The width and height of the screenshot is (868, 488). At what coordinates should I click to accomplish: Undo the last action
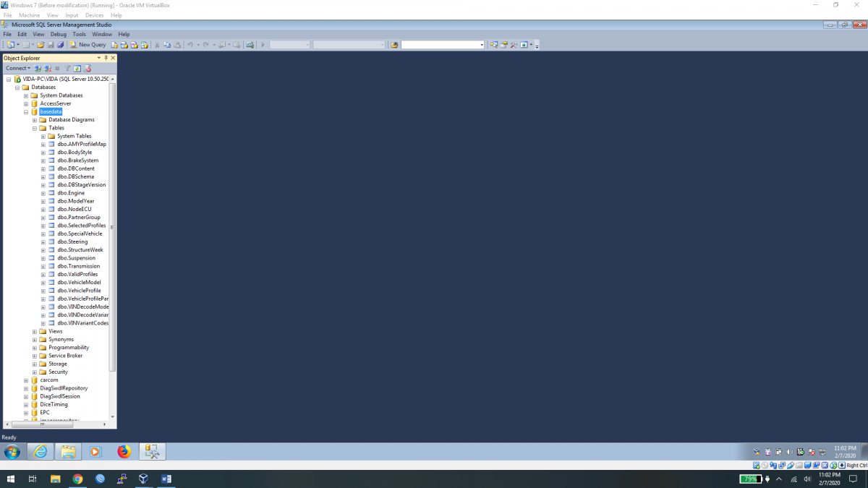pyautogui.click(x=190, y=45)
